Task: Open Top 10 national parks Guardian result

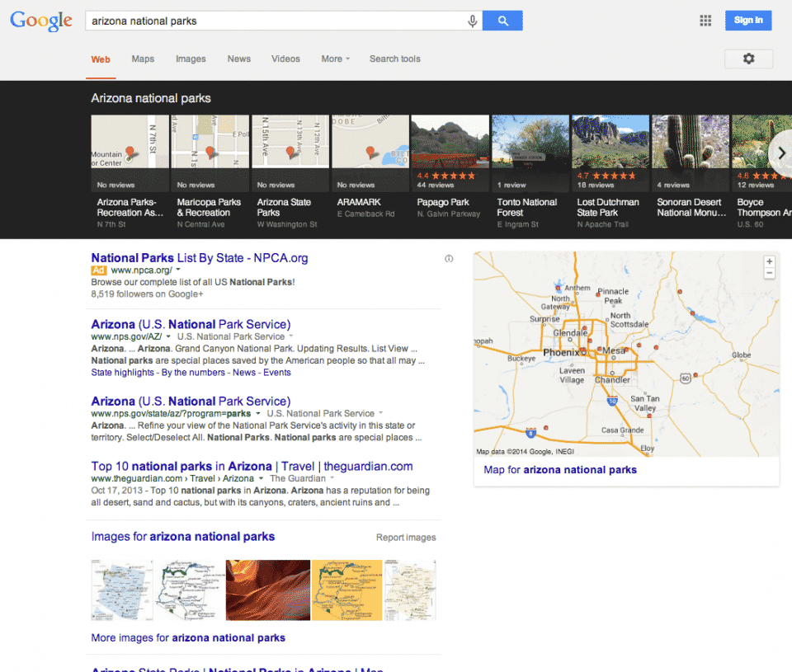Action: point(252,466)
